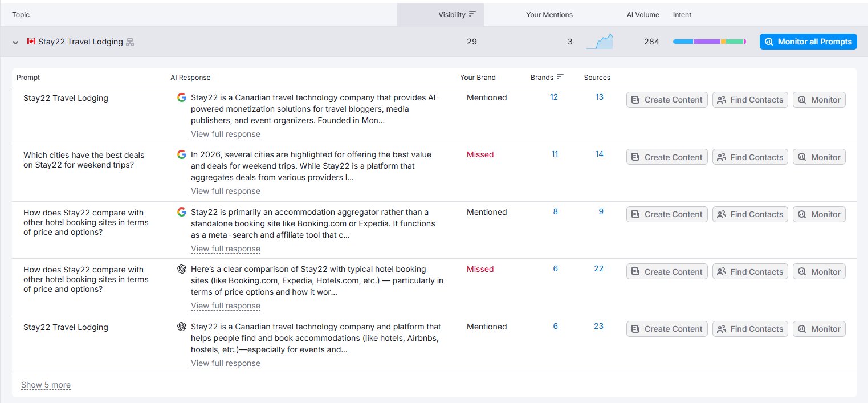Click the AI Volume value 284
Viewport: 868px width, 403px height.
pyautogui.click(x=651, y=42)
